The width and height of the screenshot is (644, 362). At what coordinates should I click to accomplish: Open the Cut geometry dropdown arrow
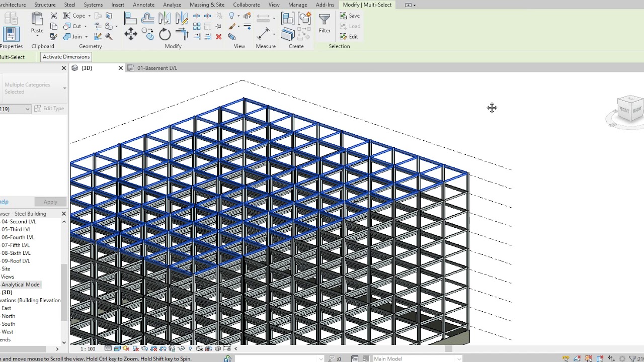coord(86,26)
